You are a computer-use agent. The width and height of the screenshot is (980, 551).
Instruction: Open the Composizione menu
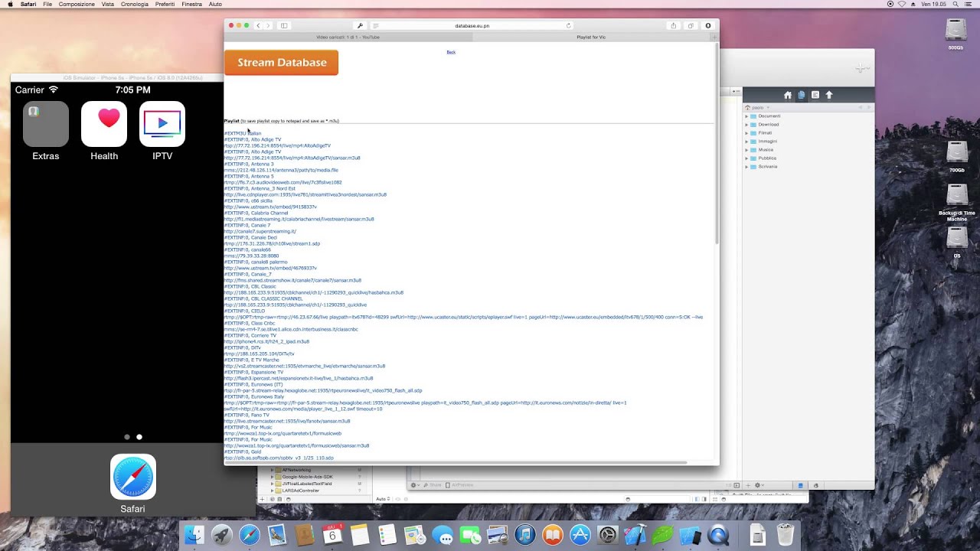77,4
